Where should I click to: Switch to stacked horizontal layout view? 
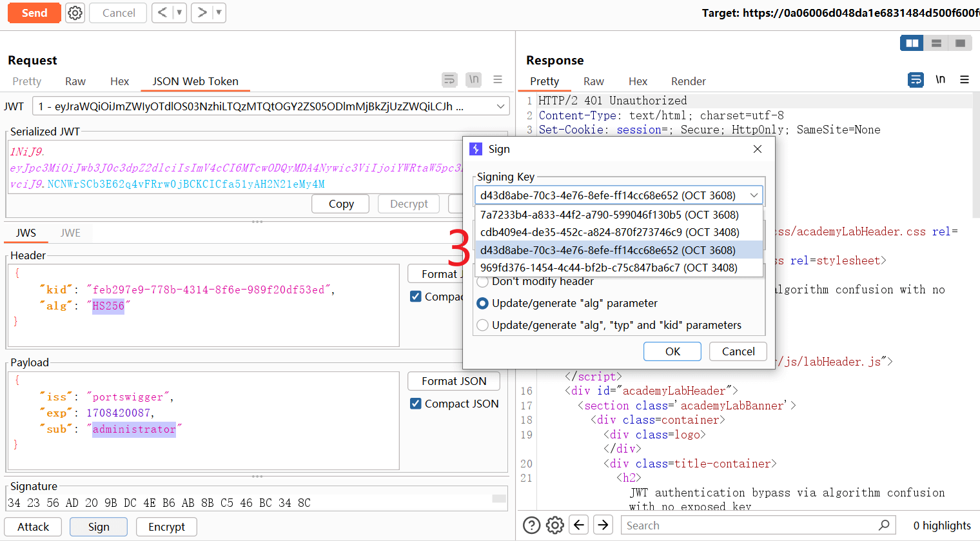click(x=936, y=43)
